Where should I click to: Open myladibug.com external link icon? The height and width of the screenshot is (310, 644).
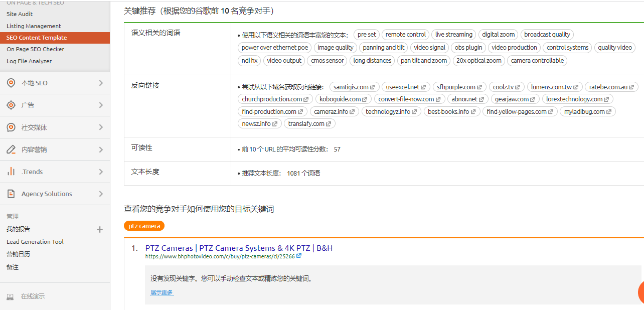609,111
